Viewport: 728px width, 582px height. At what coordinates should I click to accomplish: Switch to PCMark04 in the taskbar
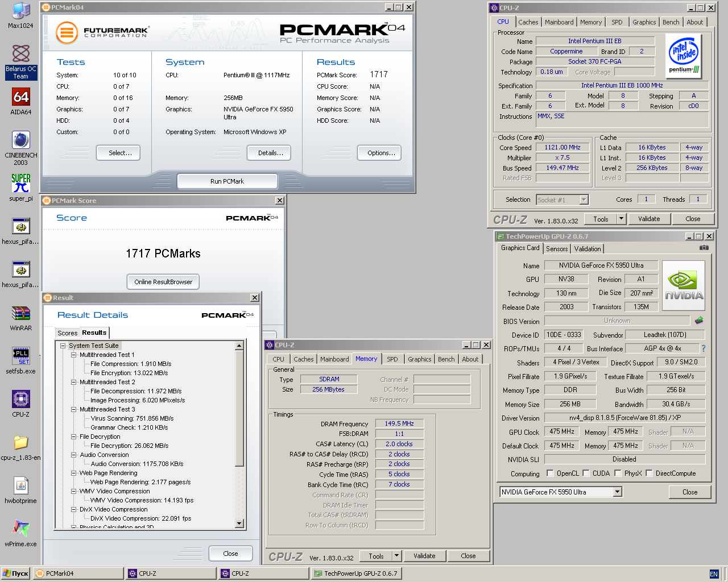click(x=78, y=573)
